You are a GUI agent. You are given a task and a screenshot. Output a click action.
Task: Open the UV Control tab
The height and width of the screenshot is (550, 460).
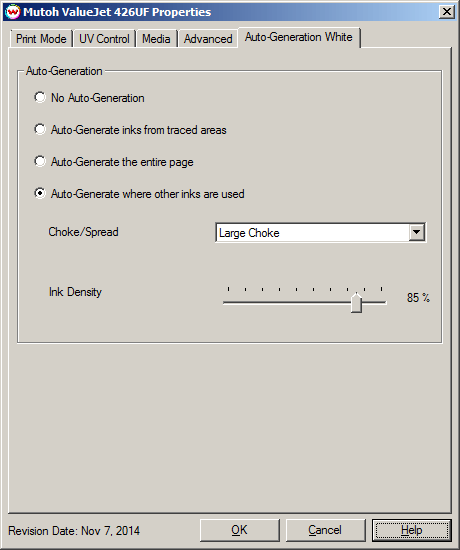(x=104, y=39)
